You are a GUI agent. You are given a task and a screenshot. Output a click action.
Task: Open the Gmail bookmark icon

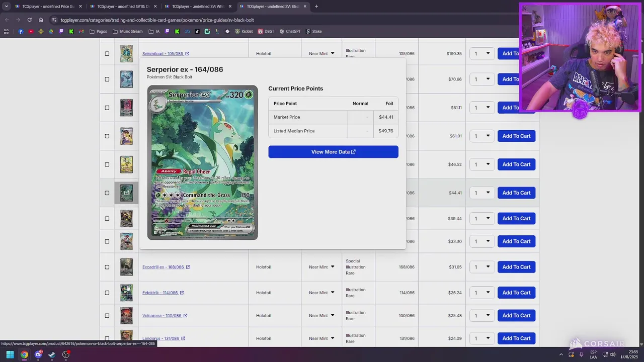(81, 31)
